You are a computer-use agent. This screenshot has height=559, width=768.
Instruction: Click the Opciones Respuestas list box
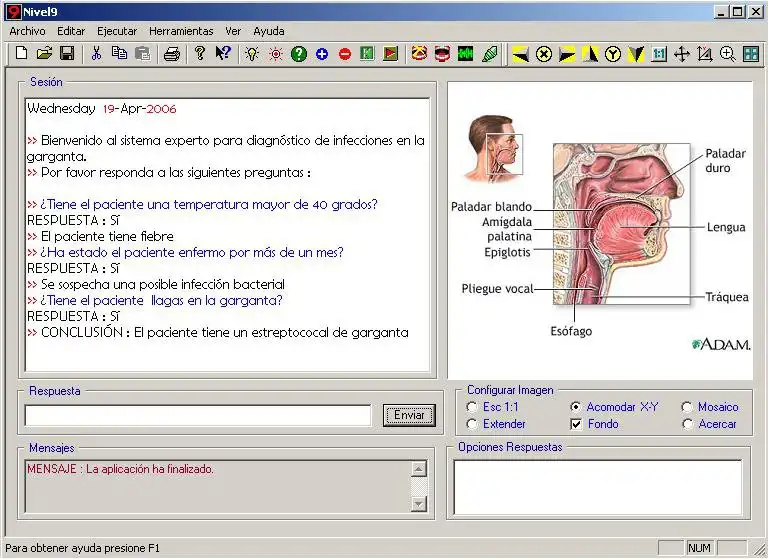(598, 487)
